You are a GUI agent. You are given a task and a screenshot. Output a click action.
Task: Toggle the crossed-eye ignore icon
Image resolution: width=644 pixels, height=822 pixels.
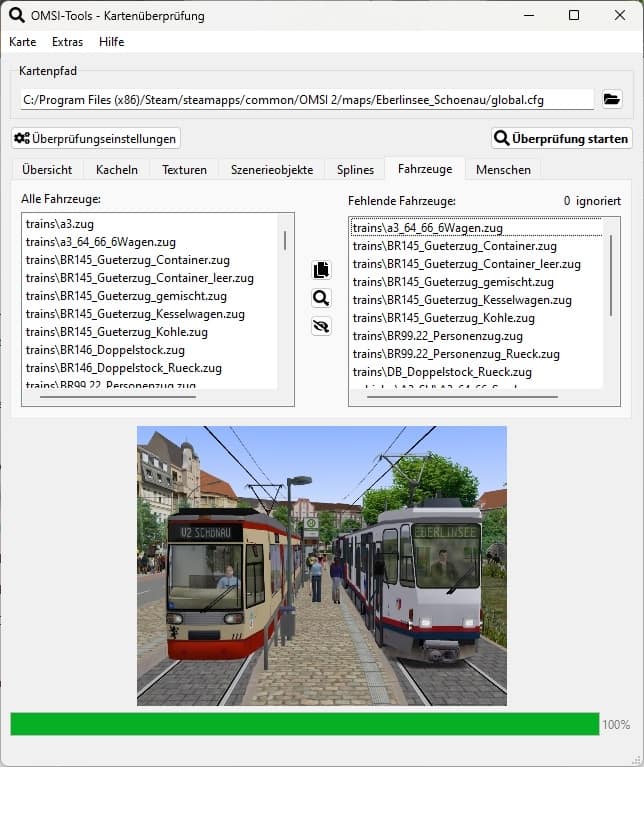pos(320,326)
